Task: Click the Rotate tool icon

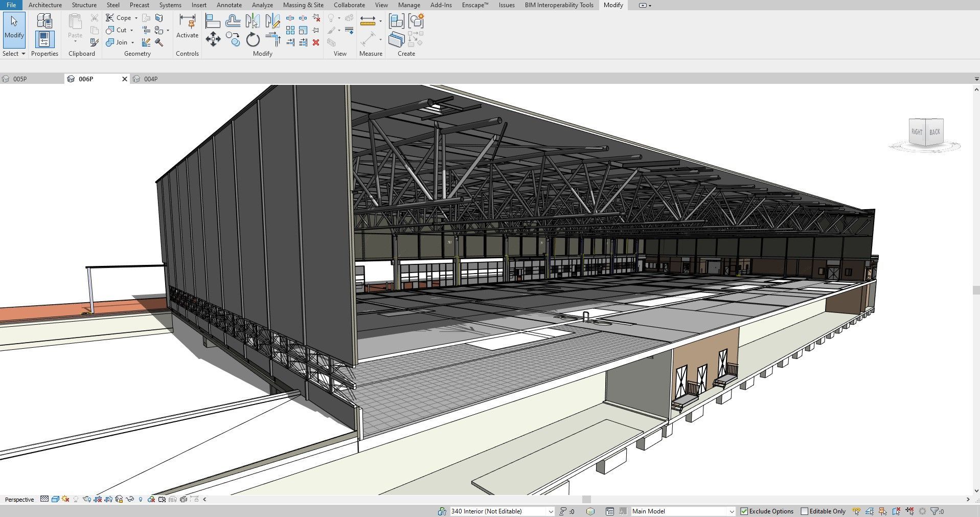Action: coord(253,39)
